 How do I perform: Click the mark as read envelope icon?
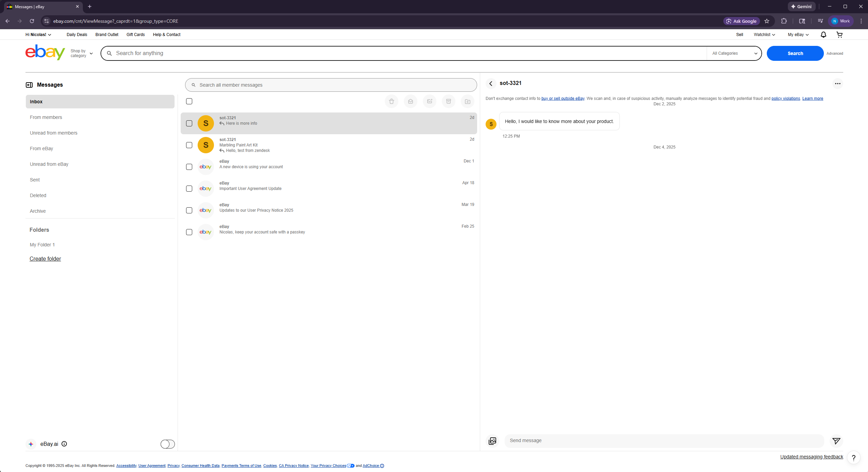(x=410, y=101)
